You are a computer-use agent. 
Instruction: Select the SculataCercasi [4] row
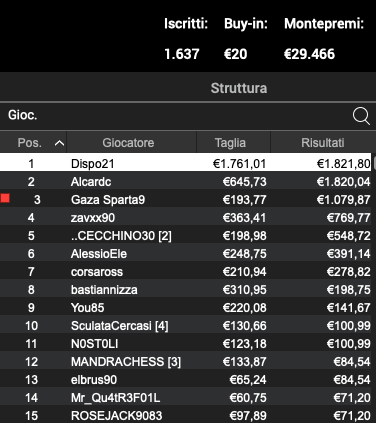click(185, 326)
